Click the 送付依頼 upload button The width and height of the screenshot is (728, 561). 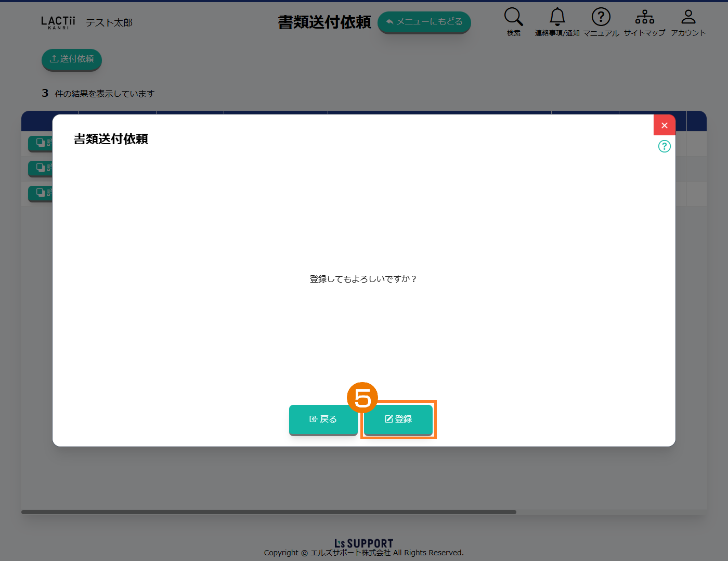tap(72, 59)
